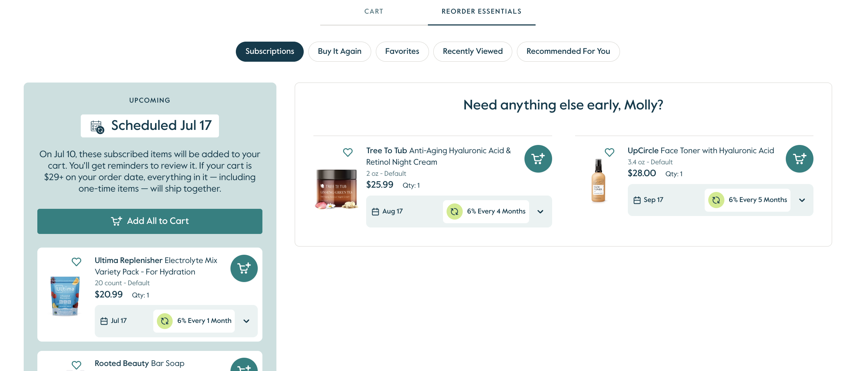Click the 'Need anything else early, Molly?' heading
The width and height of the screenshot is (868, 371).
[x=563, y=105]
